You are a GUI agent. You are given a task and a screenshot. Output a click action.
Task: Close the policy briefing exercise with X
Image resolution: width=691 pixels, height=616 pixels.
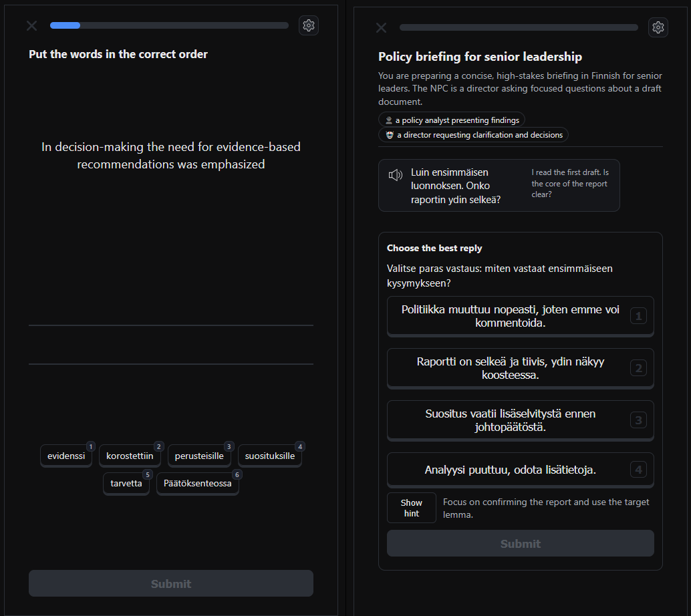[381, 27]
